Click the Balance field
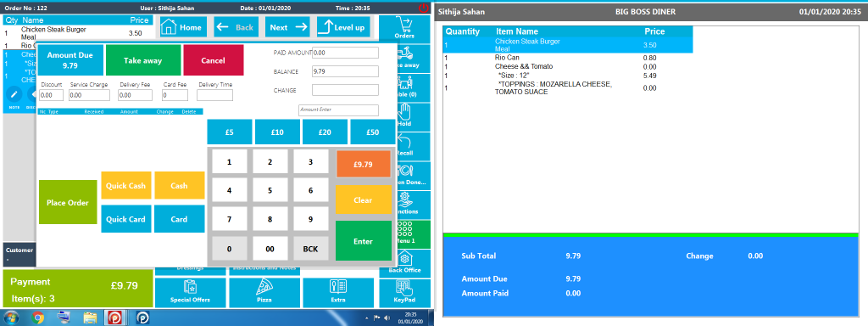This screenshot has height=326, width=868. [345, 71]
